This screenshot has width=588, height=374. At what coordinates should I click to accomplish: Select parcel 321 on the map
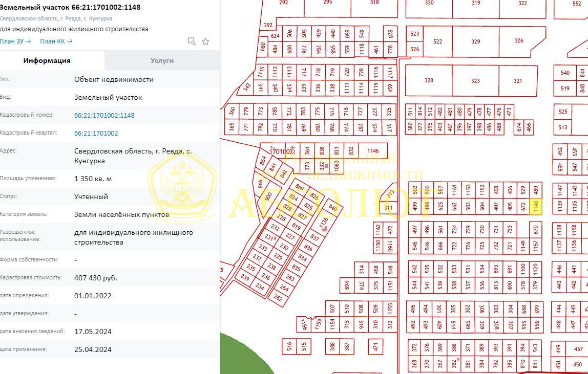pyautogui.click(x=518, y=80)
